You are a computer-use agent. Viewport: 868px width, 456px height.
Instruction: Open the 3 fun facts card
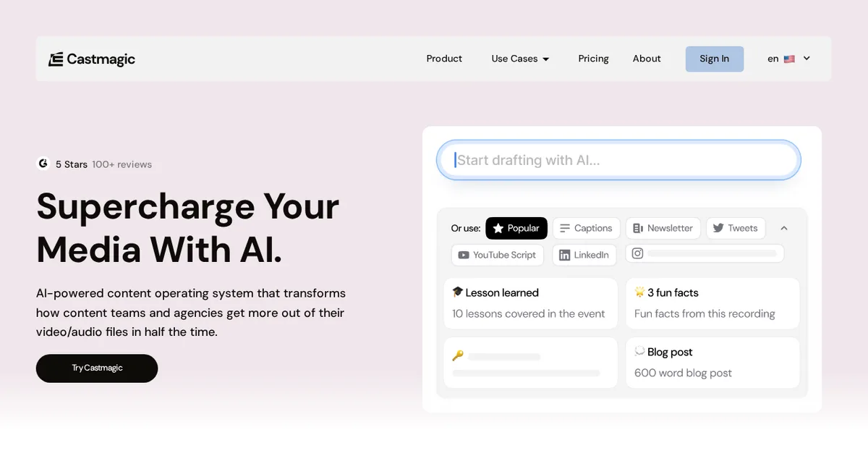tap(712, 303)
